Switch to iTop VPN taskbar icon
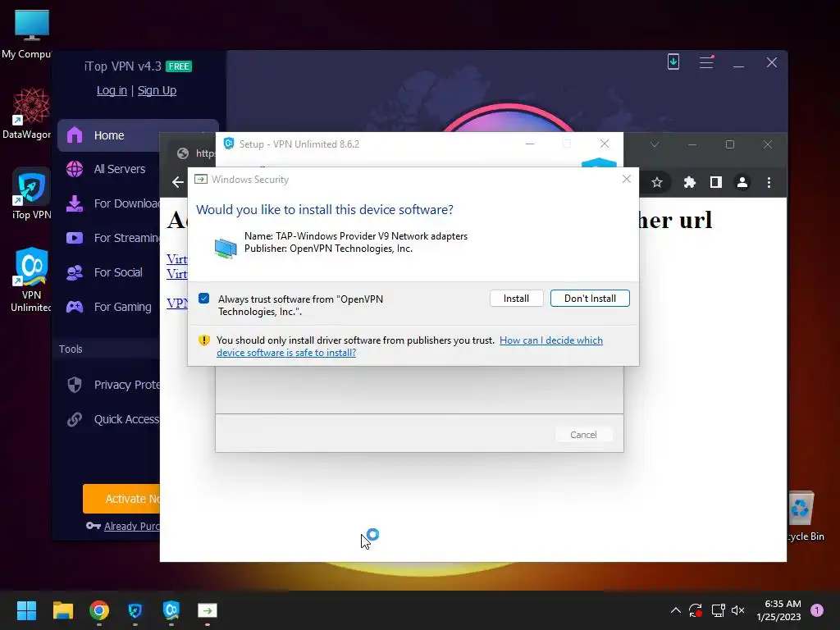 (135, 610)
